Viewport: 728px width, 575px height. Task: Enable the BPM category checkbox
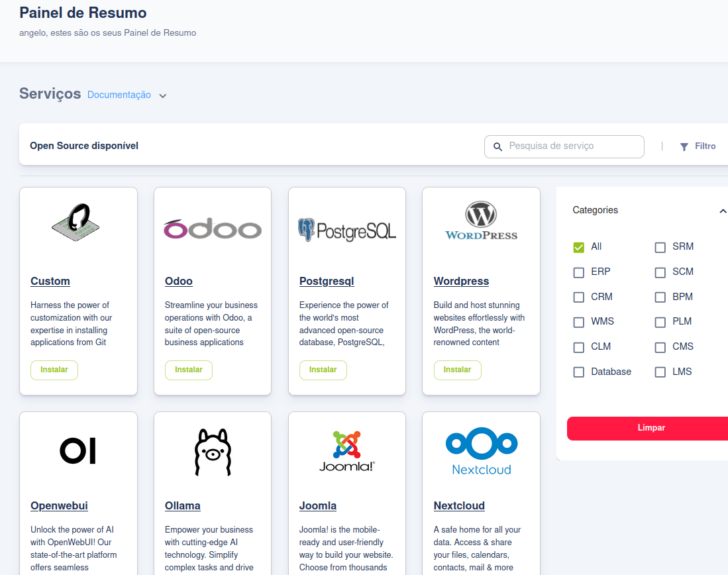click(x=660, y=297)
